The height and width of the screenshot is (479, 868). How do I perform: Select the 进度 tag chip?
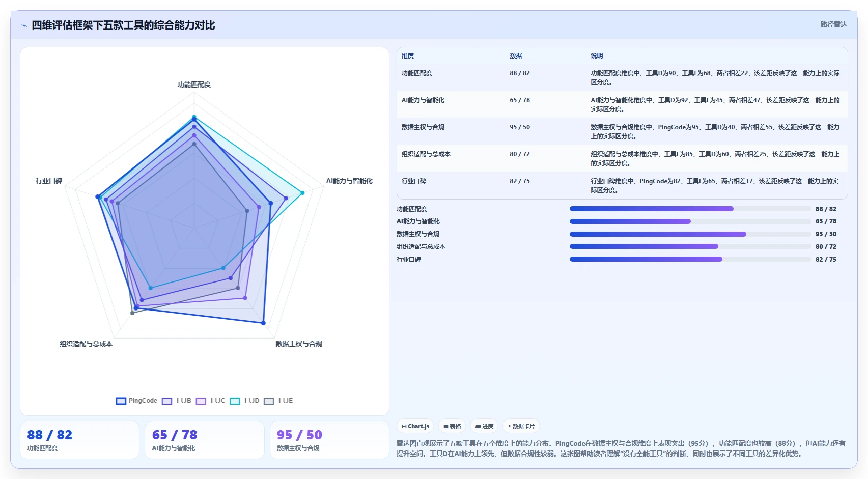tap(484, 426)
